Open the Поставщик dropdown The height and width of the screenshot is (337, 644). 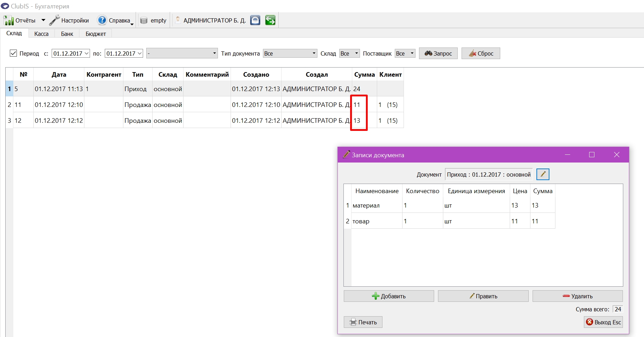click(405, 53)
